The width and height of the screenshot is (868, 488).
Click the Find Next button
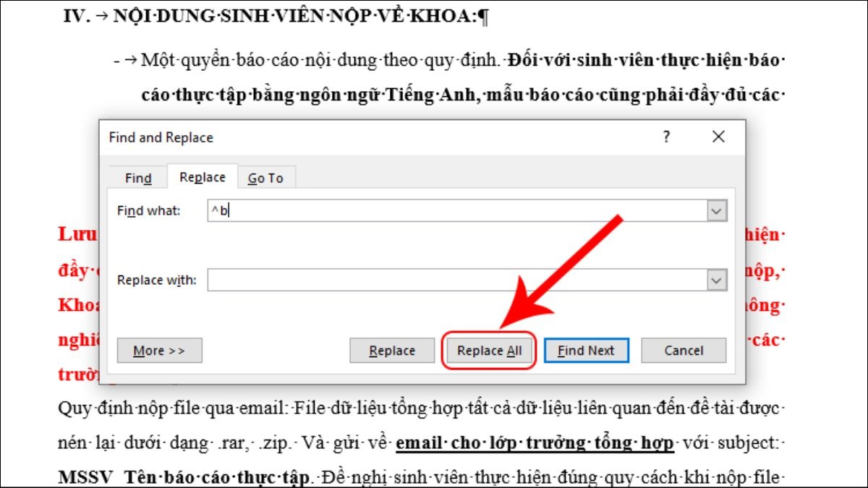coord(586,351)
